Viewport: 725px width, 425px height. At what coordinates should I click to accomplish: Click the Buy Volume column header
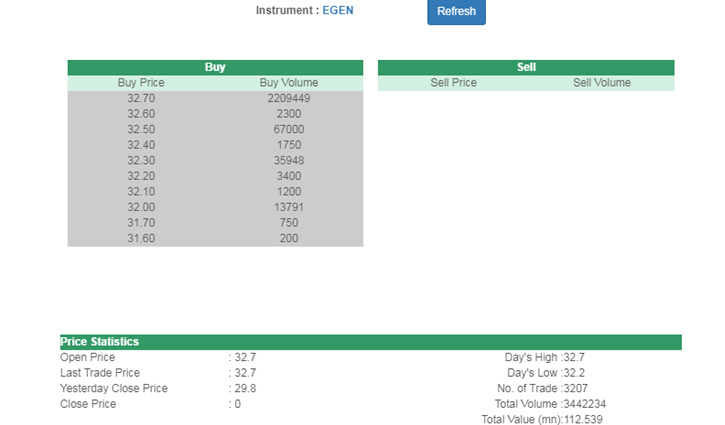point(289,83)
